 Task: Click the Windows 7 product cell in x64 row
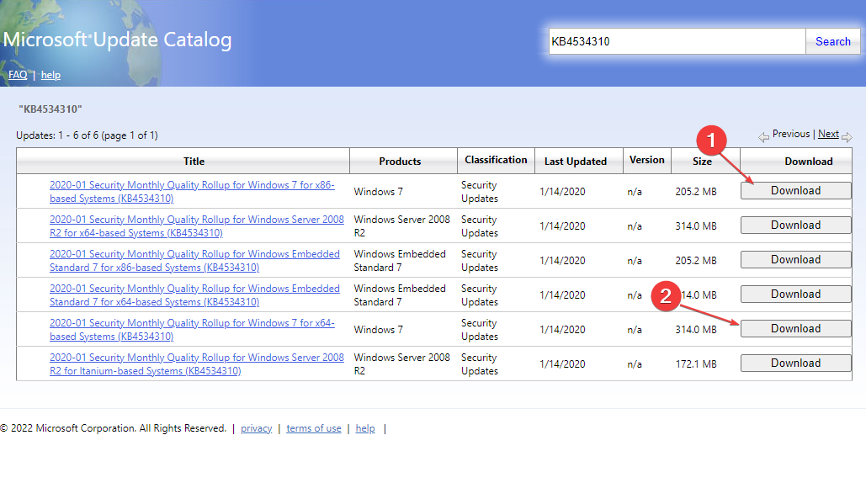coord(379,330)
